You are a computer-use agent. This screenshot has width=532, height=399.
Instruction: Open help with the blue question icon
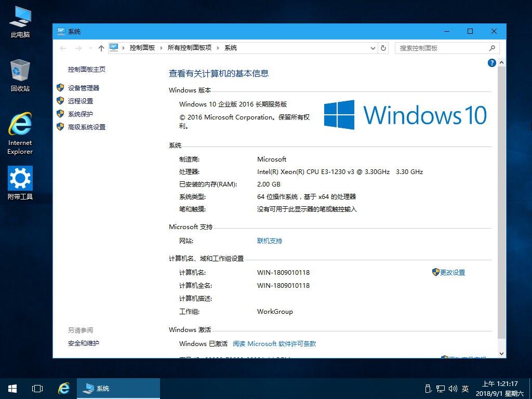point(491,63)
